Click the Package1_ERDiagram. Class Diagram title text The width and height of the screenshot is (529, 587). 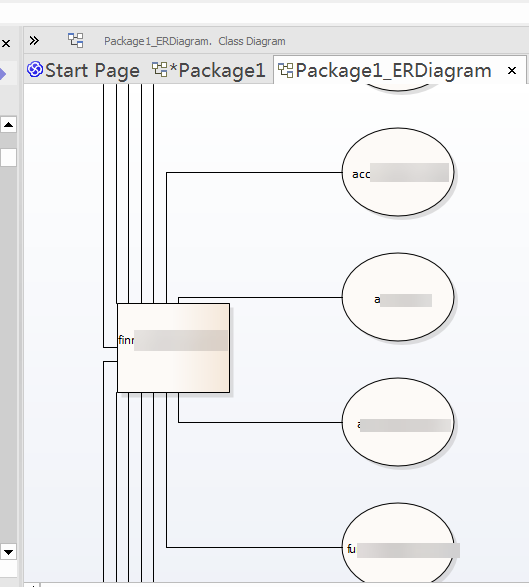click(195, 41)
